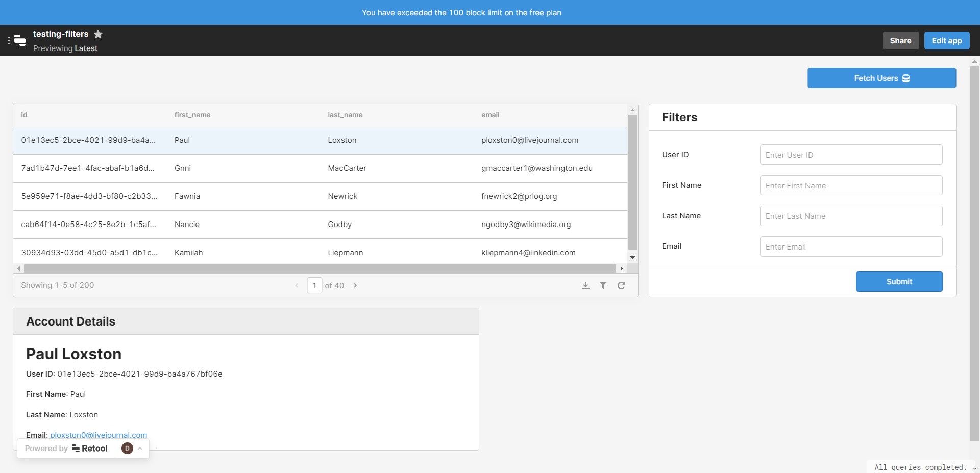This screenshot has width=980, height=473.
Task: Star the testing-filters app as favorite
Action: [99, 34]
